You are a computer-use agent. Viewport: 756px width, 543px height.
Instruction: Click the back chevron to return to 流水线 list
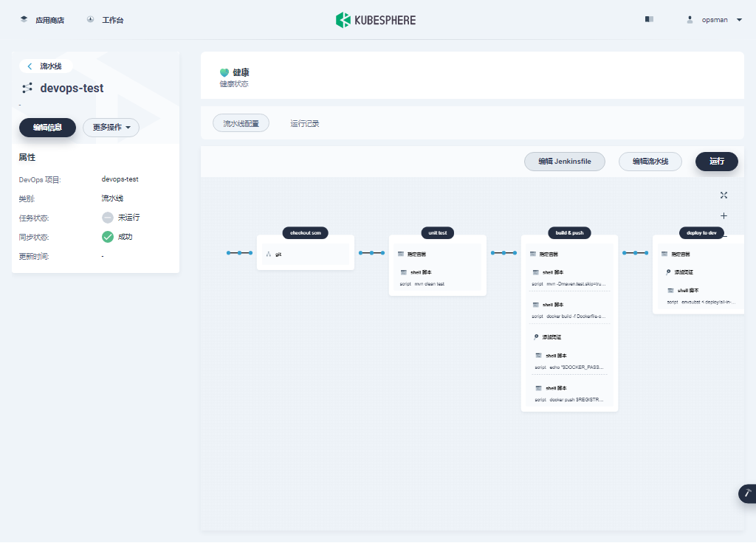28,66
